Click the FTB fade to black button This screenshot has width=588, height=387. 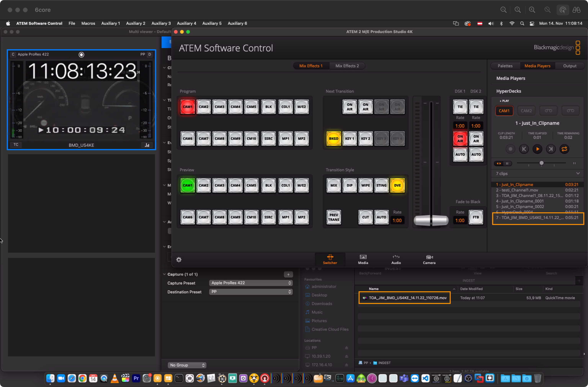pos(476,217)
